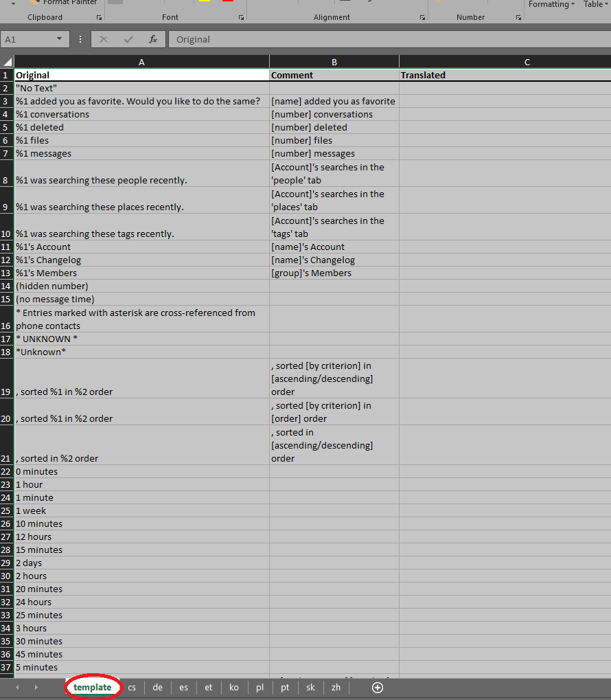This screenshot has width=611, height=700.
Task: Add a new sheet with the plus icon
Action: (377, 687)
